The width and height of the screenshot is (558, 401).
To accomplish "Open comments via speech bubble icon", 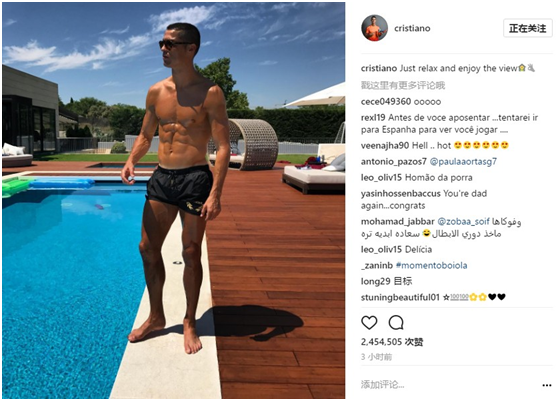I will click(x=396, y=322).
